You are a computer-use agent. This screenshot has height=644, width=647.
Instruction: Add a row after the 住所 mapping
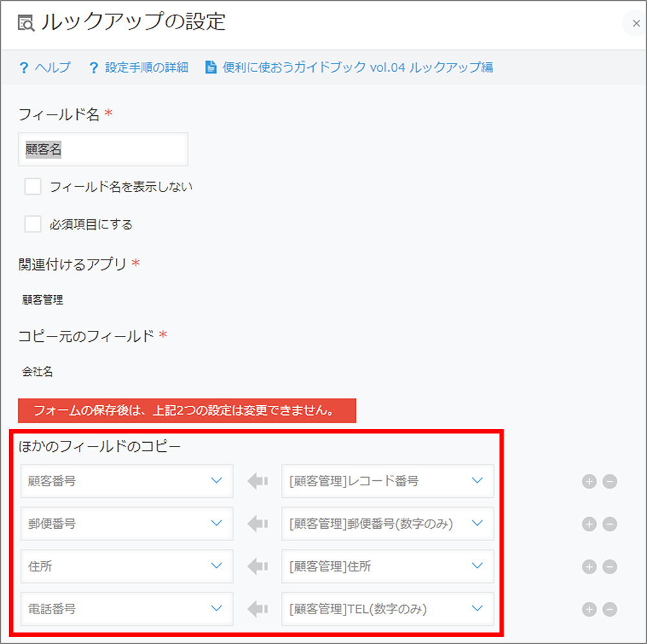(x=589, y=566)
